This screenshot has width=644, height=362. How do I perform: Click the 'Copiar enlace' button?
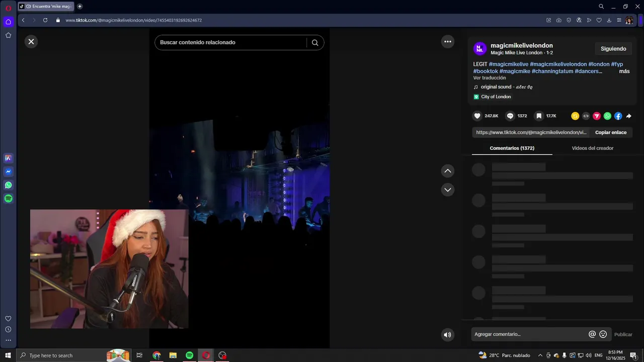[x=611, y=132]
